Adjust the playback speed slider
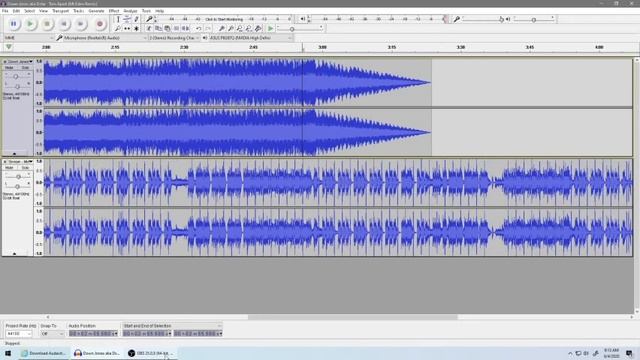 point(300,29)
